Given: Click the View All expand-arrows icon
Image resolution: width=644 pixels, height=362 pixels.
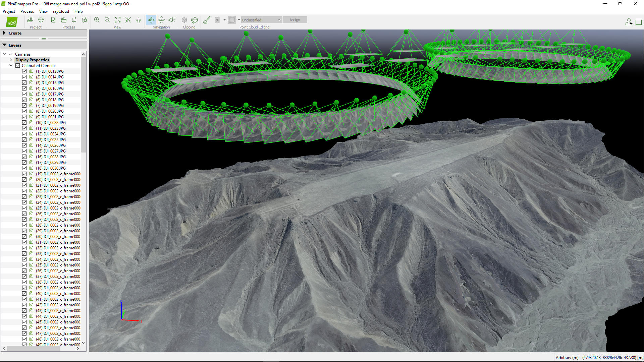Looking at the screenshot, I should tap(118, 20).
